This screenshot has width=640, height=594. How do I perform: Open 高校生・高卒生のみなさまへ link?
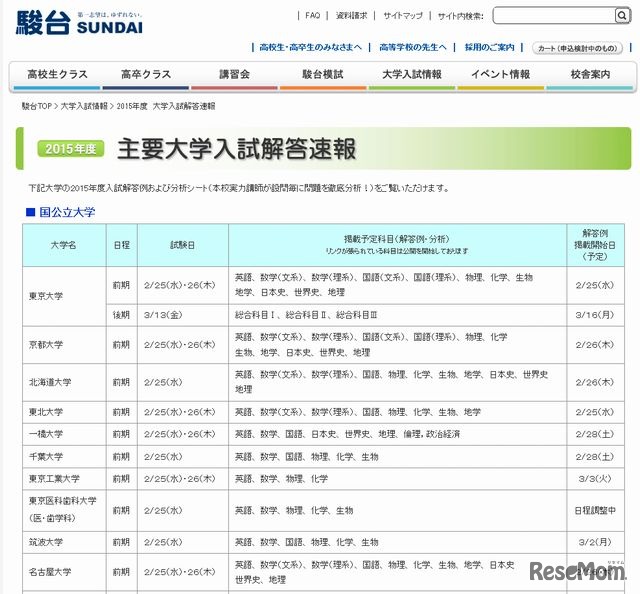[x=310, y=47]
